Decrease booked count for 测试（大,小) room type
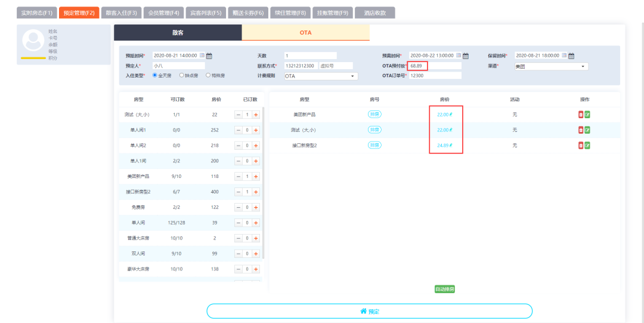The height and width of the screenshot is (323, 644). (238, 115)
